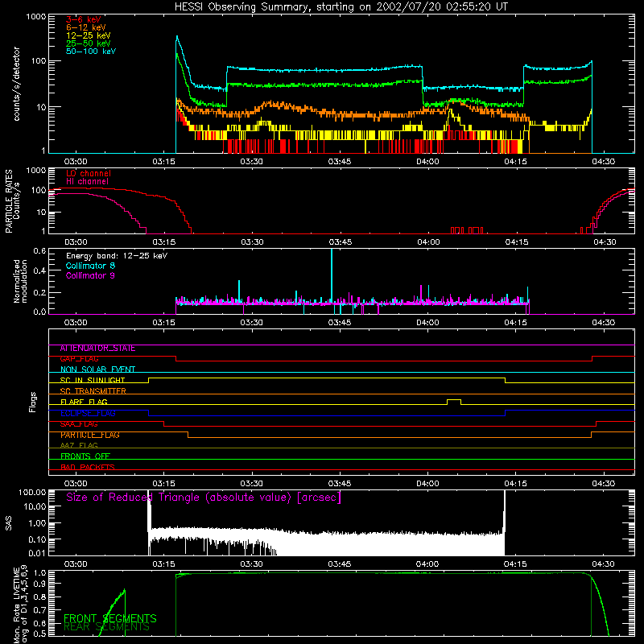Click the BAD_PACKETS flag label

(88, 467)
